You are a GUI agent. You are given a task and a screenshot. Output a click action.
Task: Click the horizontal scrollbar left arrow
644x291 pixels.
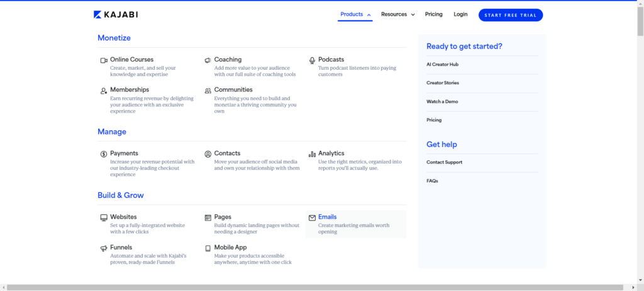(3, 287)
